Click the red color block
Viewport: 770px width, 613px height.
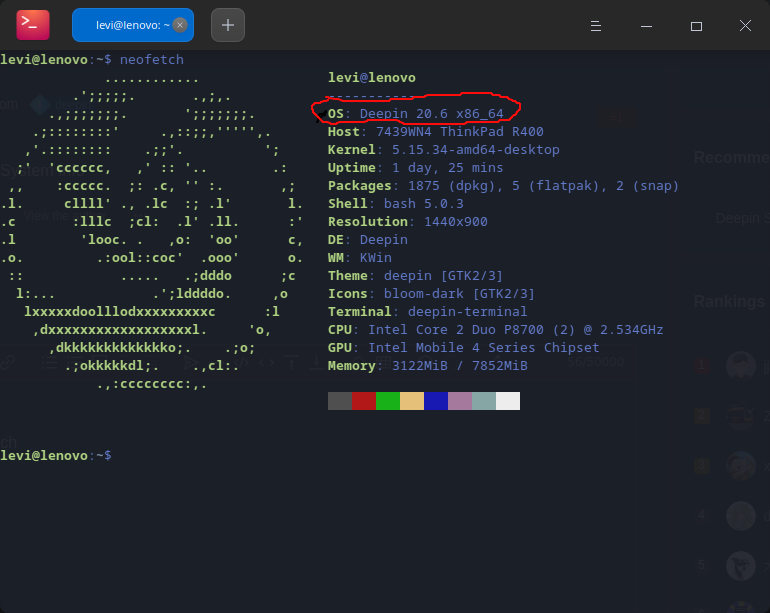(x=364, y=401)
